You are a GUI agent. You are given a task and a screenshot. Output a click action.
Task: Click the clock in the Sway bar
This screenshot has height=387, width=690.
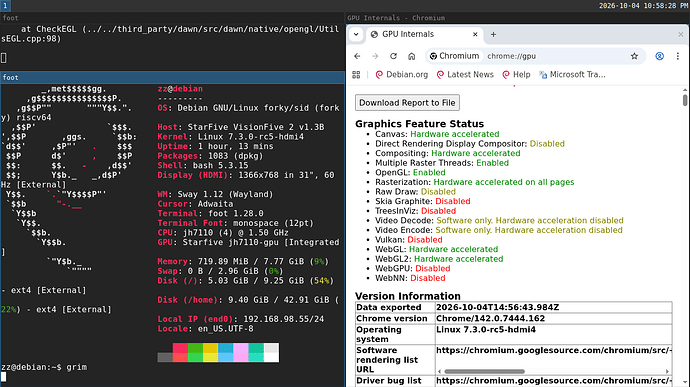(x=643, y=6)
